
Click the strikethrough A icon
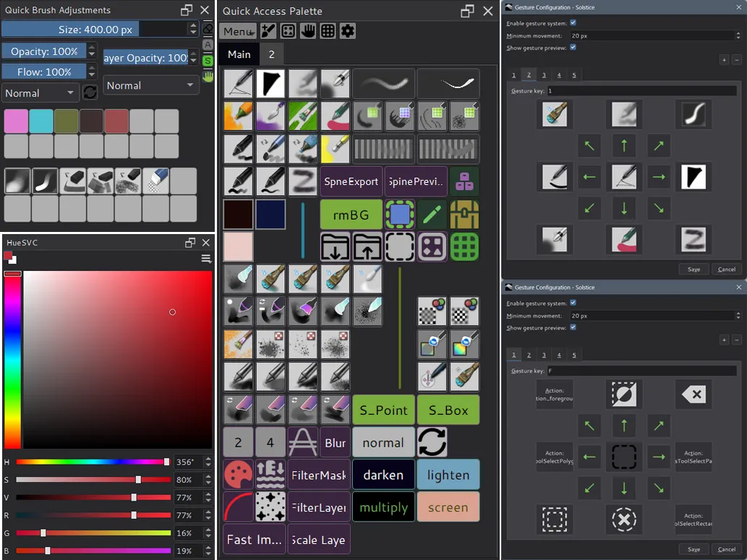pyautogui.click(x=302, y=442)
